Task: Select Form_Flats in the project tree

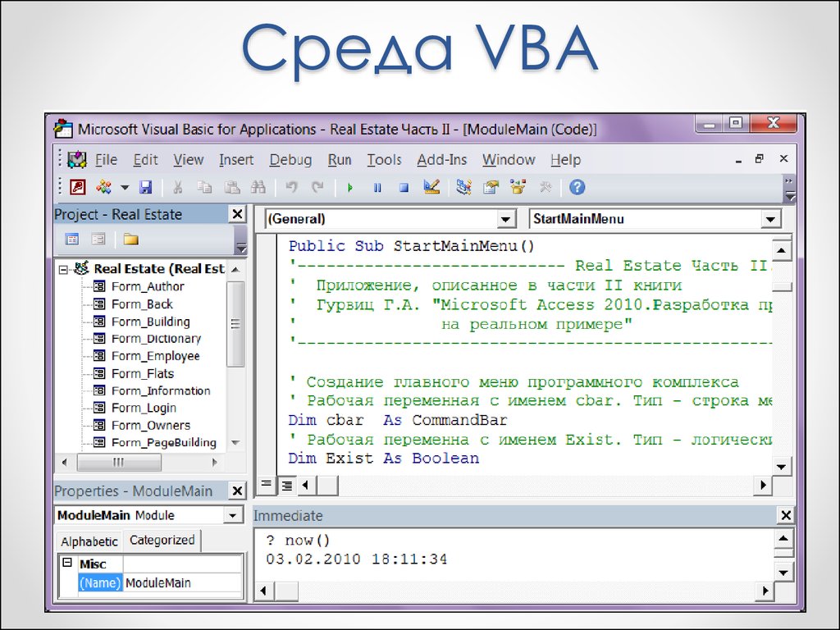Action: pos(143,373)
